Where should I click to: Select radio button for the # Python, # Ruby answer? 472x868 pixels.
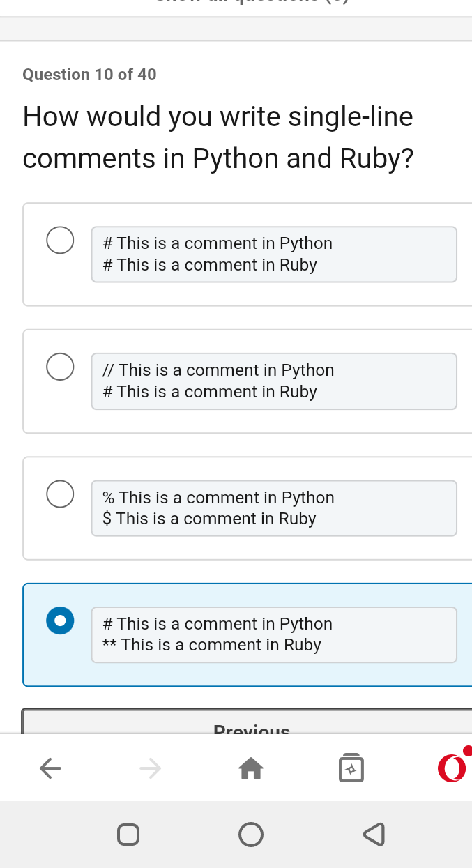(60, 240)
